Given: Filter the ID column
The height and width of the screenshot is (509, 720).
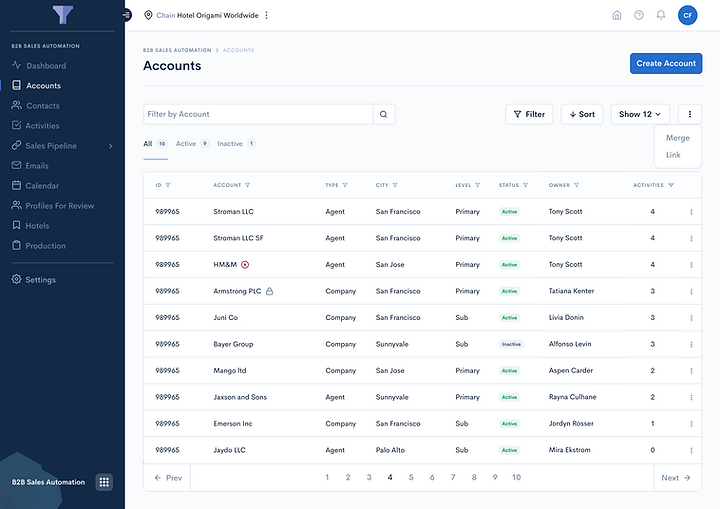Looking at the screenshot, I should 168,185.
